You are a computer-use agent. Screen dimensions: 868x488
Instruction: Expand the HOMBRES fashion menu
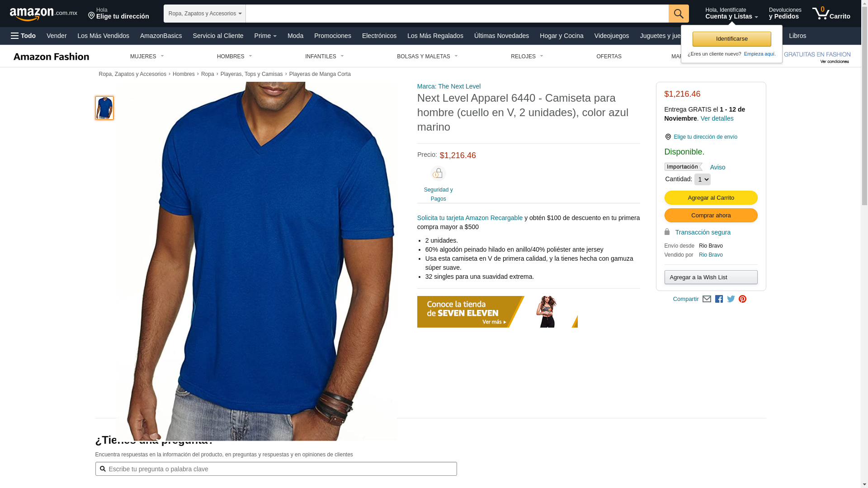pyautogui.click(x=234, y=56)
